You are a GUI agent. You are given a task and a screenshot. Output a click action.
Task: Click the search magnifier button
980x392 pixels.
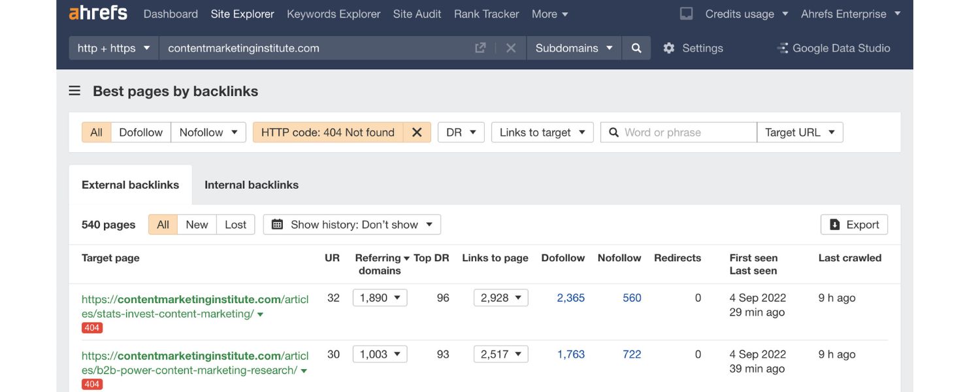636,48
